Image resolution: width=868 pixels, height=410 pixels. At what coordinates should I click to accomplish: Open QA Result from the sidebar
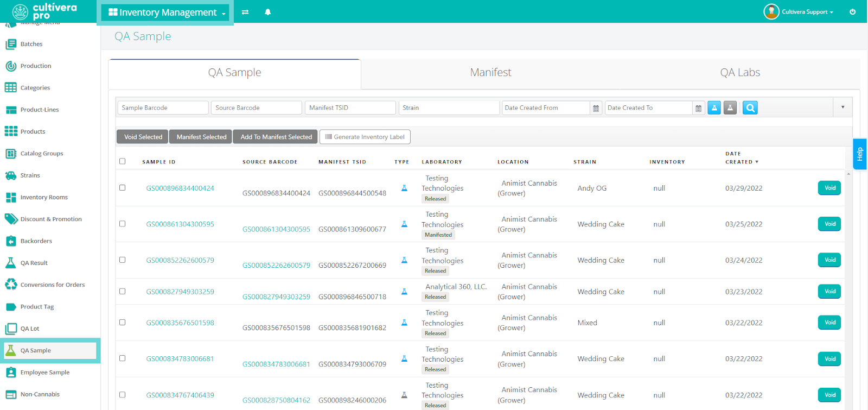(34, 263)
